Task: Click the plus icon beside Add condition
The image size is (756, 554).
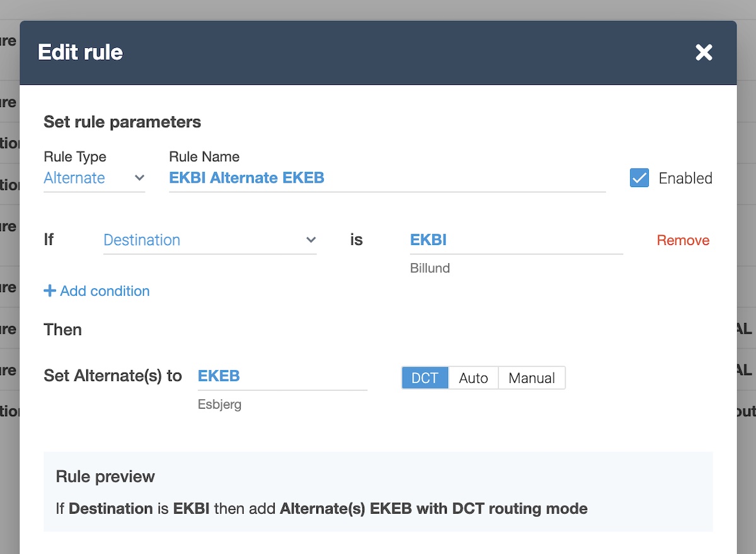Action: click(50, 291)
